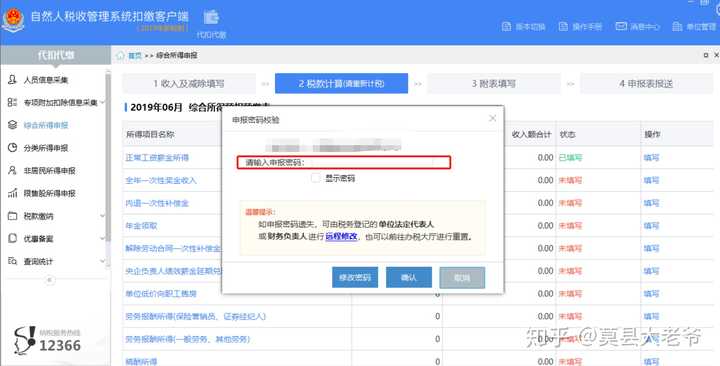Click 填写 in 劳务报酬所得(保险营销员、证券经纪人) row

click(651, 316)
